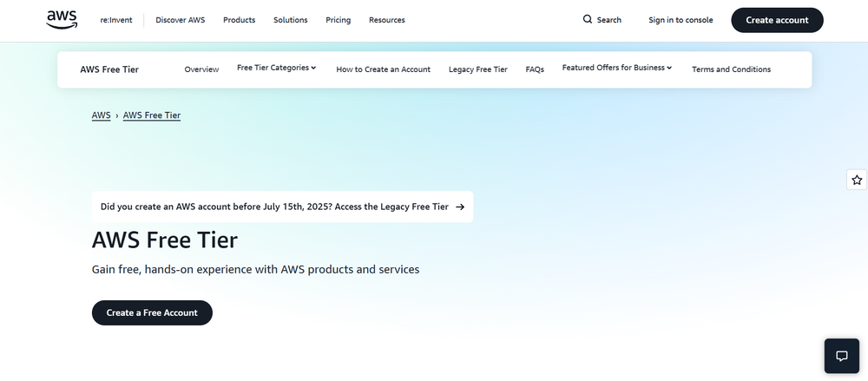
Task: Click the AWS logo in header
Action: pyautogui.click(x=62, y=20)
